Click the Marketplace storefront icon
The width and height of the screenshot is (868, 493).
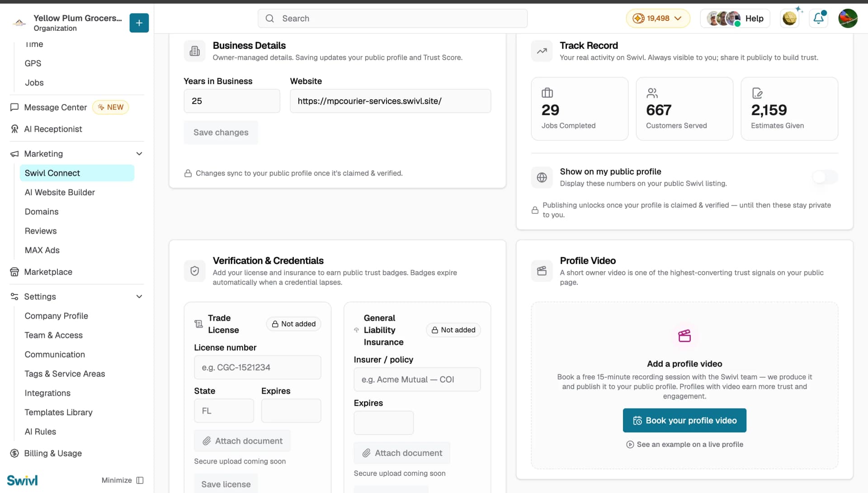[x=14, y=272]
